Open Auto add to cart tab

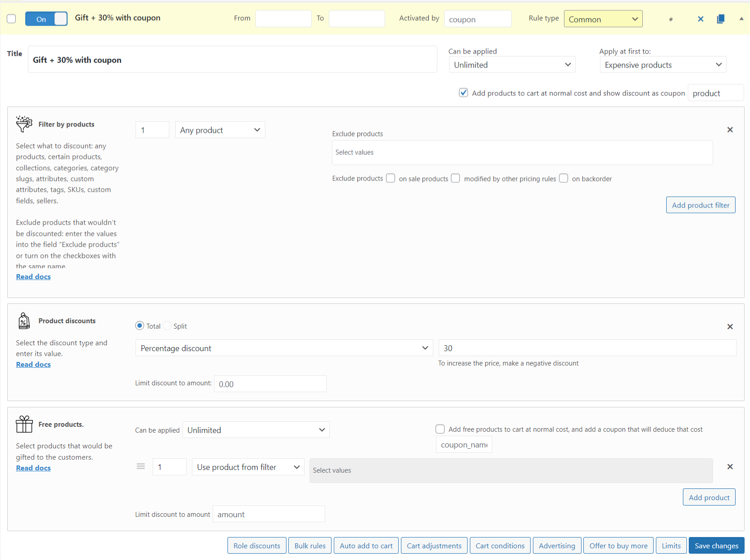pyautogui.click(x=366, y=546)
